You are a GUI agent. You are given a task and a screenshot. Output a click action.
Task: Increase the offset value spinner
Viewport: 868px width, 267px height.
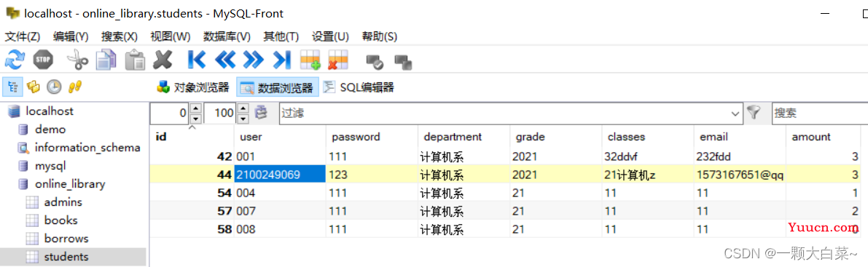195,108
